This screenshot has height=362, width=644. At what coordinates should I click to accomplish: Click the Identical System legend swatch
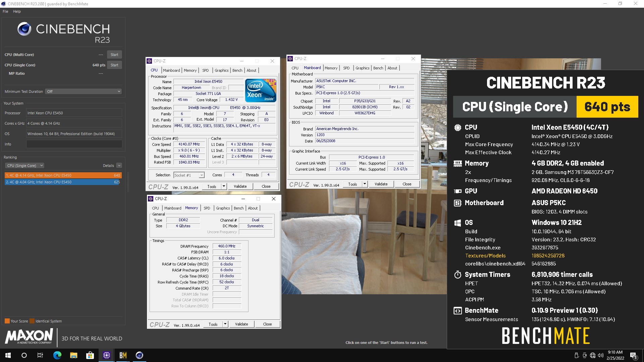tap(32, 321)
